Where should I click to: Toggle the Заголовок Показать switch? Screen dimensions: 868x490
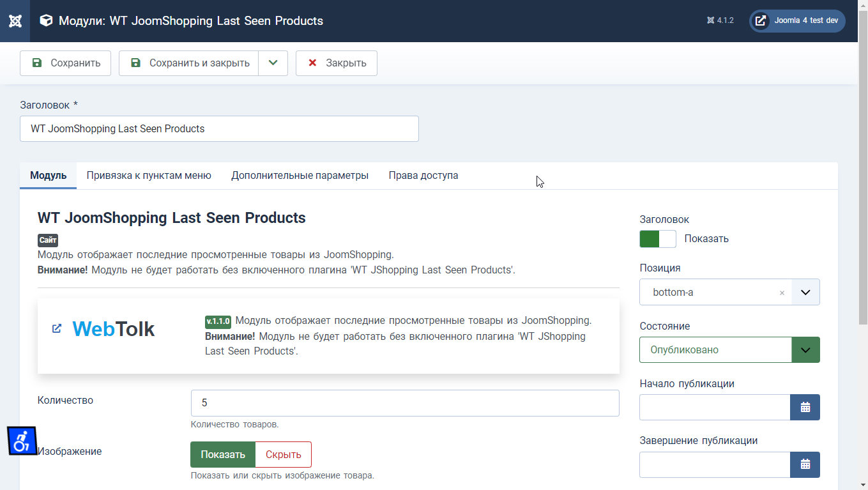[657, 239]
